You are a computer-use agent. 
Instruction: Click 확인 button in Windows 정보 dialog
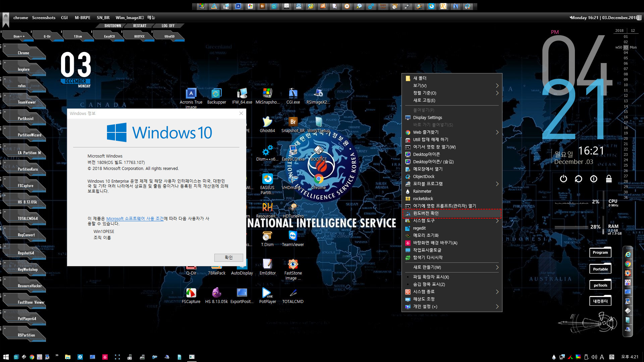click(228, 257)
